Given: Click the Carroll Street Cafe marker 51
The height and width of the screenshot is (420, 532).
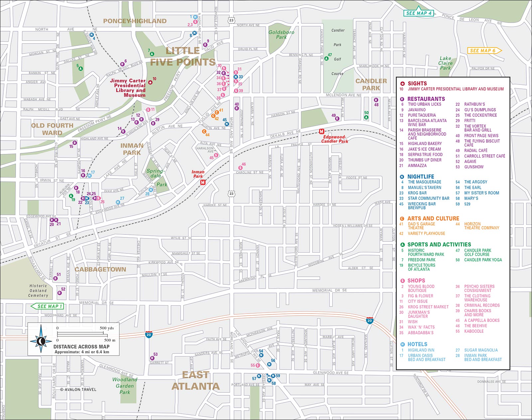Looking at the screenshot, I should (55, 279).
